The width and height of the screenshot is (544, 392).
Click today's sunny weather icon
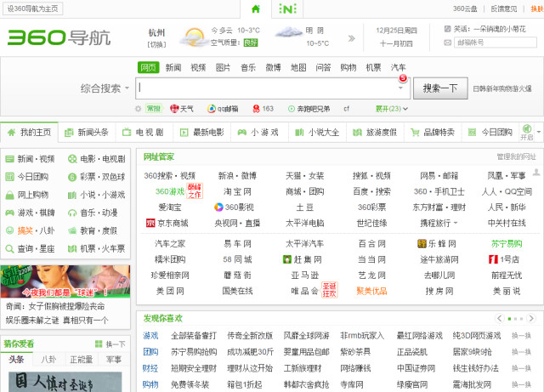[193, 37]
